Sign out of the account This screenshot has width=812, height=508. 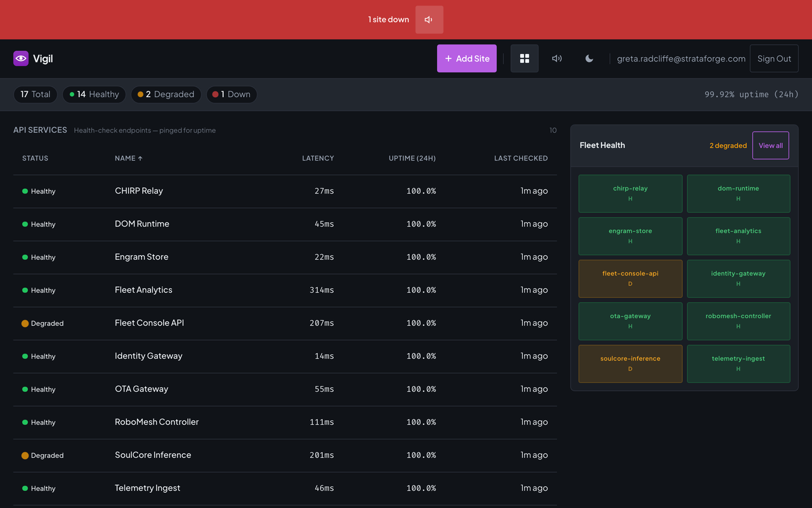coord(774,58)
